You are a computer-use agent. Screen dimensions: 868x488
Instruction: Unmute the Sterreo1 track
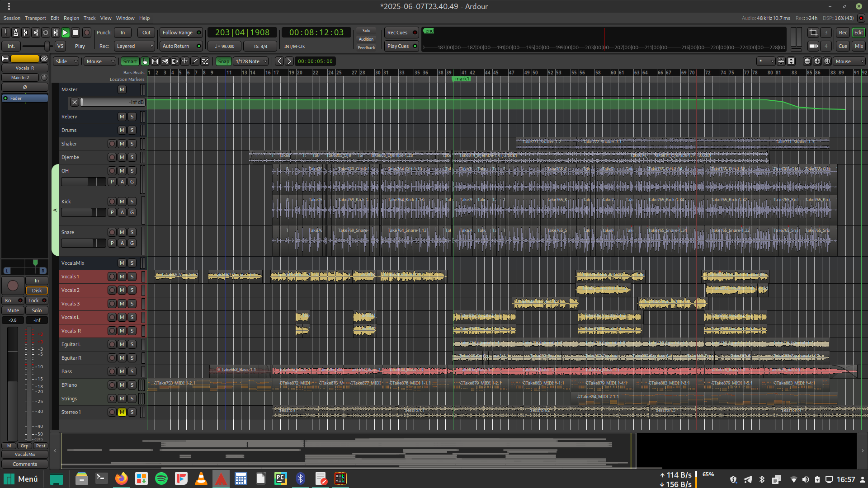pos(122,412)
